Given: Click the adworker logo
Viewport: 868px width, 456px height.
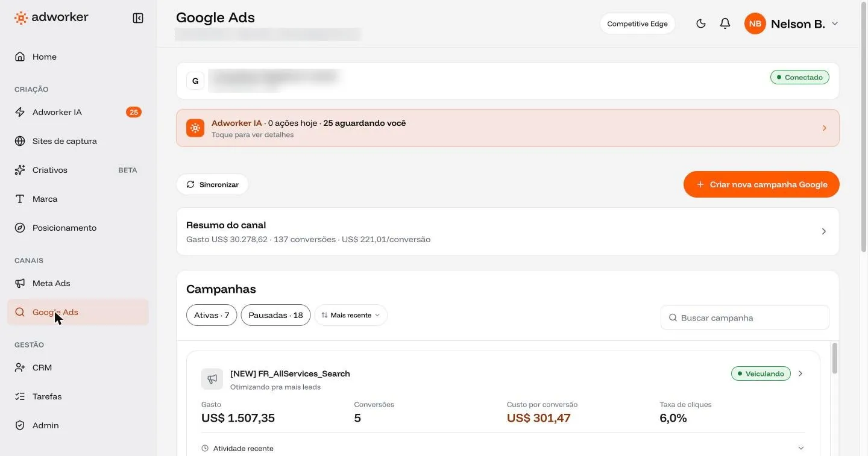Looking at the screenshot, I should (x=51, y=17).
